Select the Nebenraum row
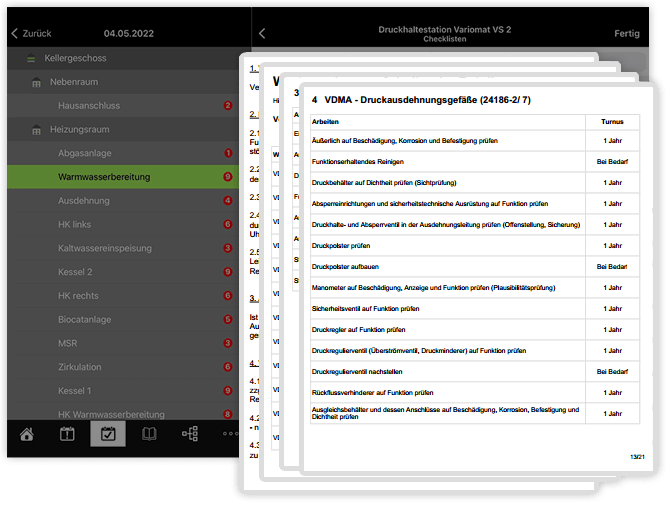 [123, 82]
